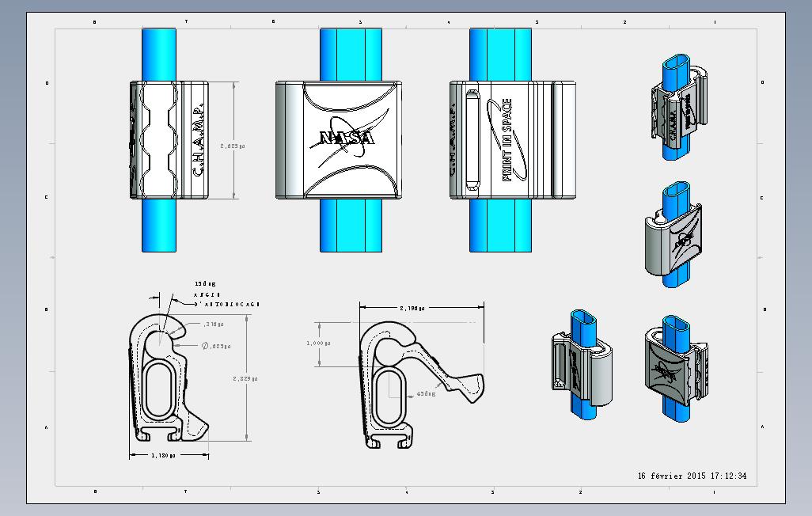Select the open clamp profile view
The height and width of the screenshot is (516, 812).
421,384
